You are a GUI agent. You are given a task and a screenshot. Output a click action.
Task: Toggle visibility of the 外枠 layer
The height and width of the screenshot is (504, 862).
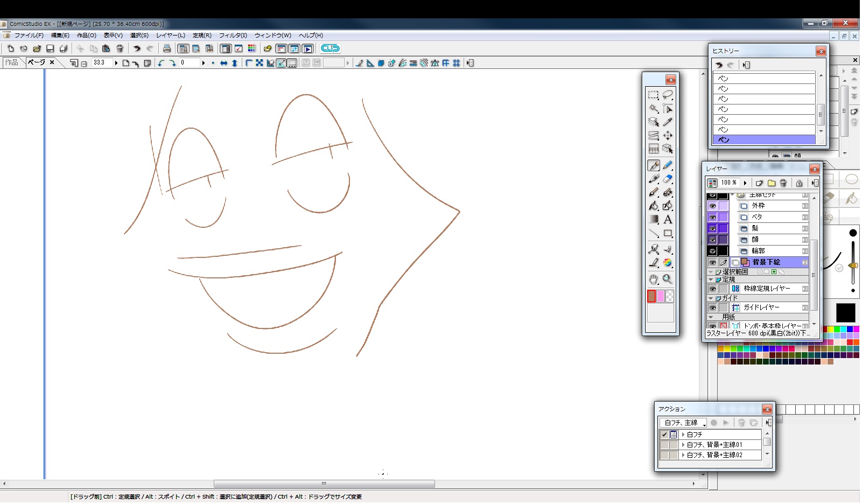point(712,206)
